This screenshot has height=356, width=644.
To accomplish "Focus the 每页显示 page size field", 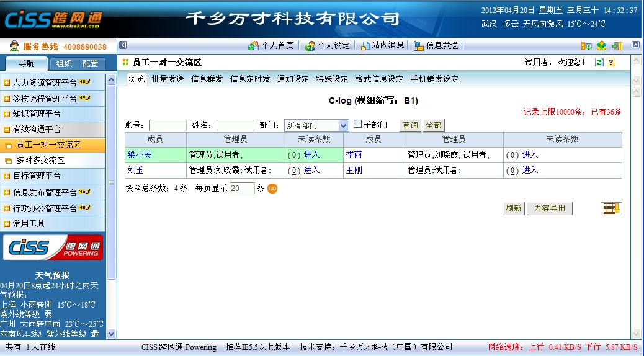I will pyautogui.click(x=242, y=189).
